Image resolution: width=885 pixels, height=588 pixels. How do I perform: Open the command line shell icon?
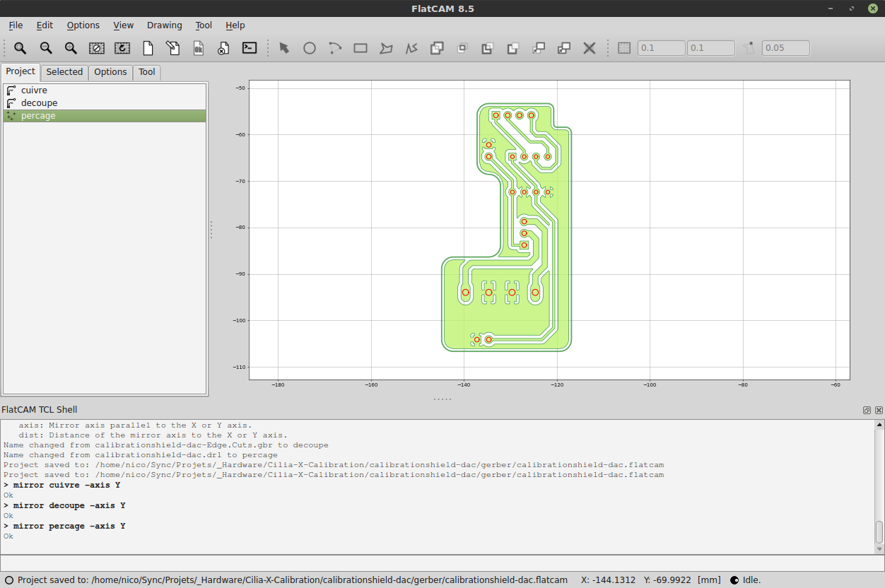coord(250,48)
